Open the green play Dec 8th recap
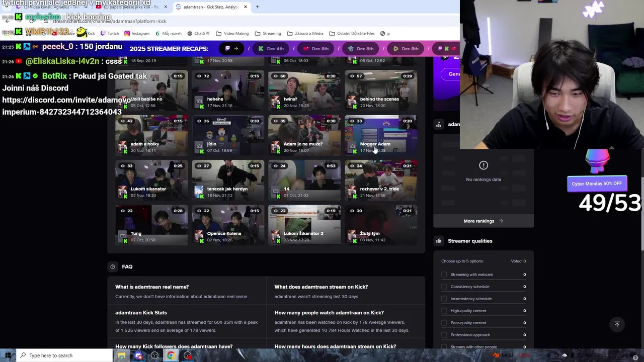This screenshot has height=362, width=644. pos(406,49)
